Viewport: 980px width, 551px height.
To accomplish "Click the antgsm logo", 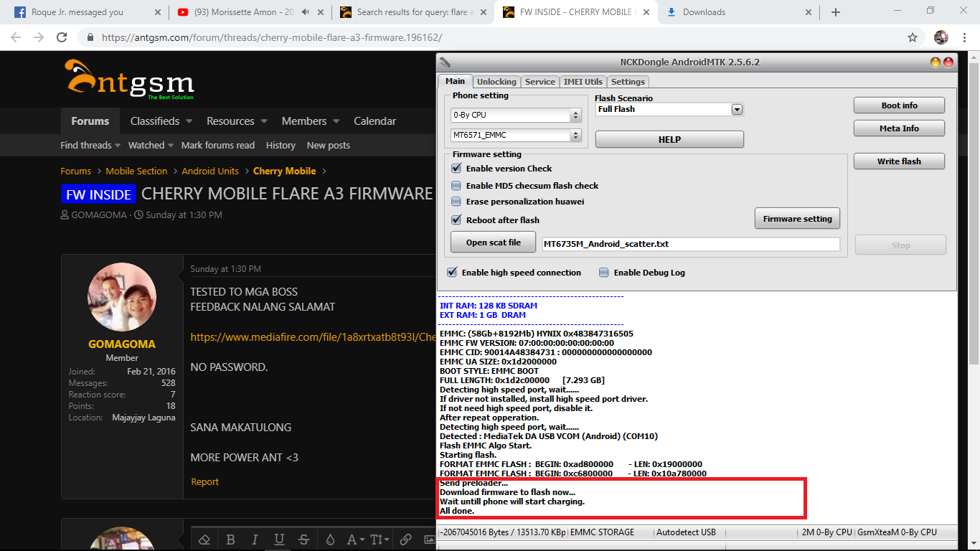I will click(130, 79).
